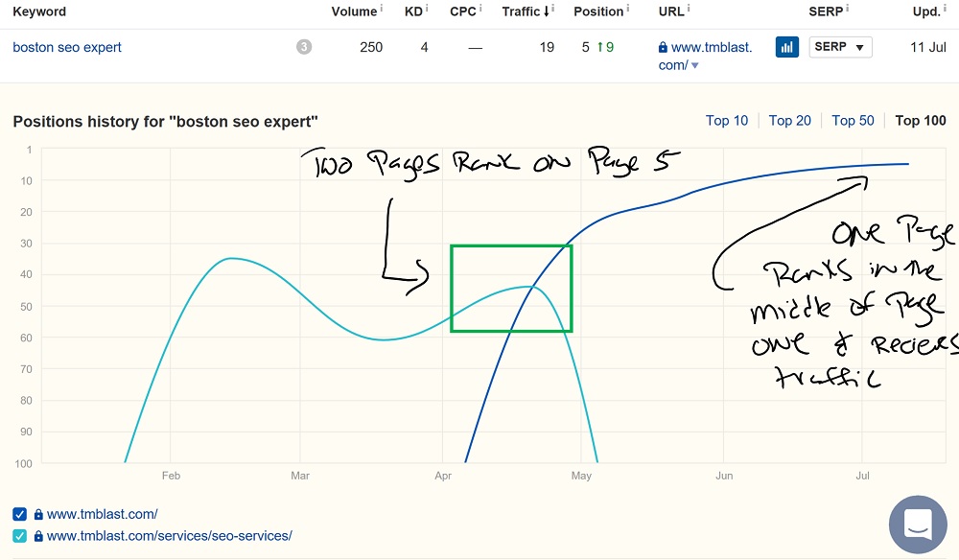
Task: Select the Top 50 range
Action: pyautogui.click(x=853, y=121)
